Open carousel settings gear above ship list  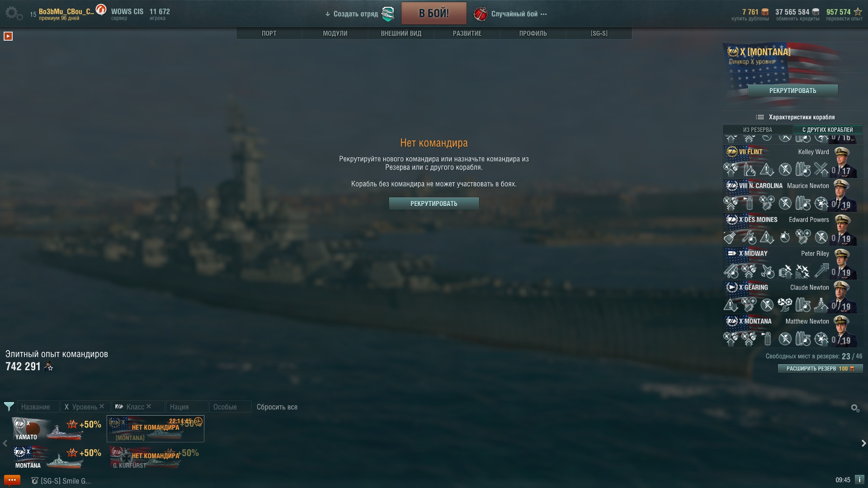click(855, 408)
